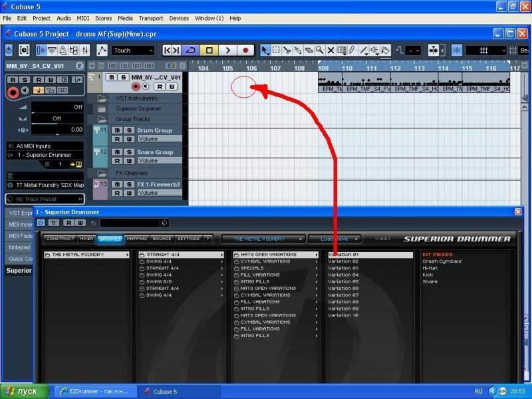Select the Erase tool
This screenshot has height=399, width=532.
pos(309,51)
